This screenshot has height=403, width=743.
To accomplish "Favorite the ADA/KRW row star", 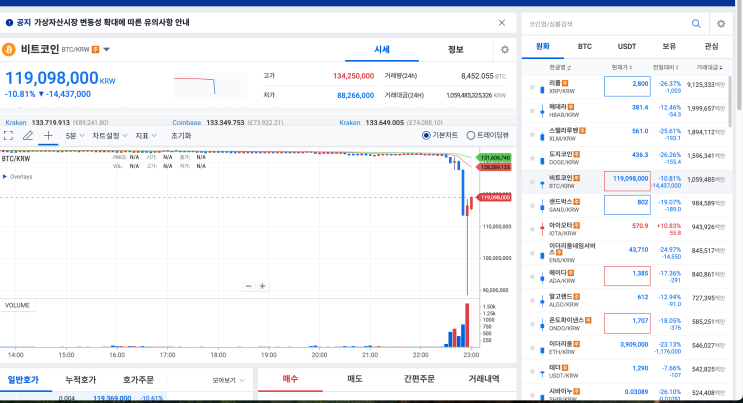I will tap(532, 277).
